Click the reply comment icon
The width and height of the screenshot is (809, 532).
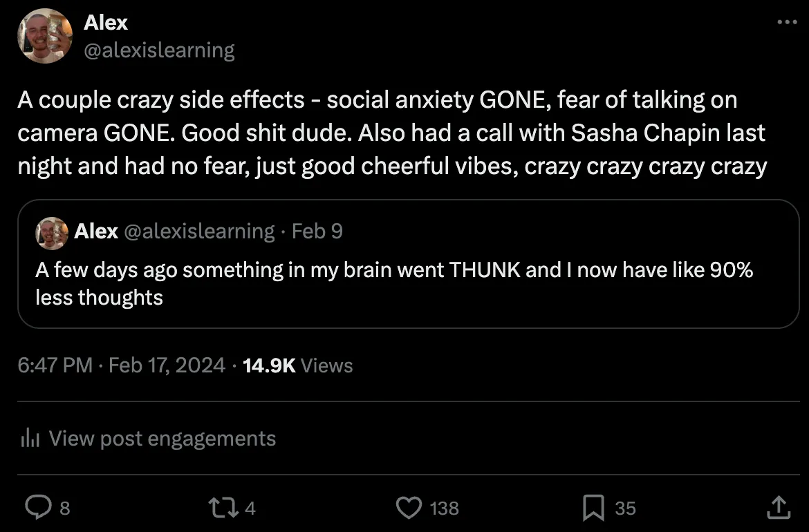click(x=36, y=509)
